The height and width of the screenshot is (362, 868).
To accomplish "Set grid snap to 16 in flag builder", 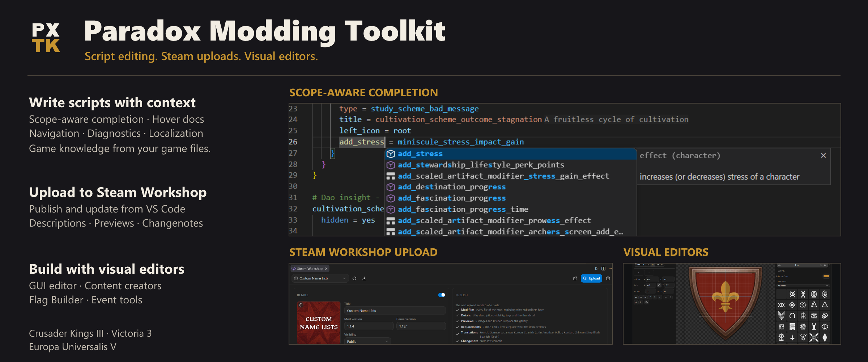I will coord(653,265).
